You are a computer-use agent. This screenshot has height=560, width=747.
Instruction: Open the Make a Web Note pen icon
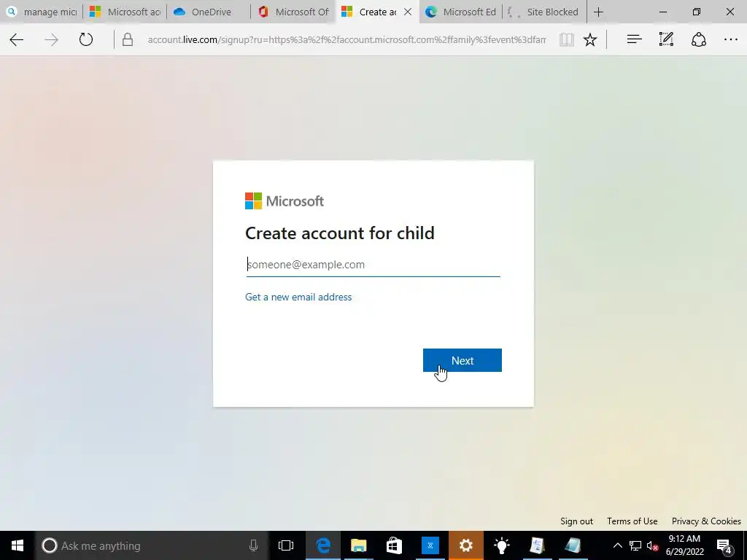666,39
